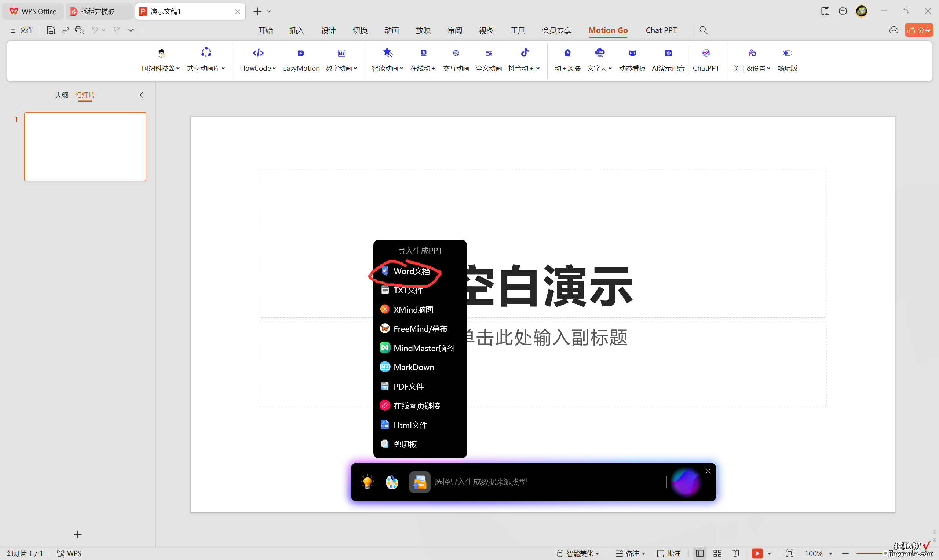939x560 pixels.
Task: Click the orange 分享 share button
Action: (x=918, y=30)
